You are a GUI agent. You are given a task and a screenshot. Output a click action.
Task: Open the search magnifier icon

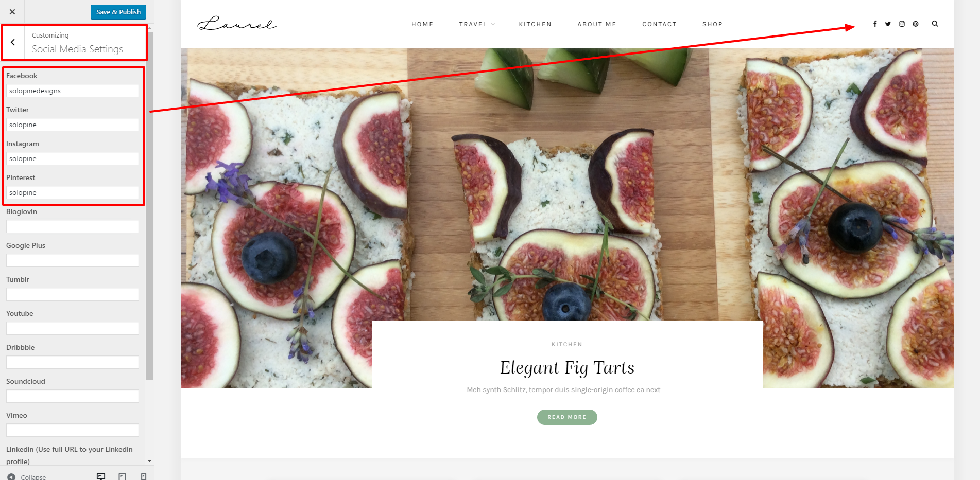[935, 24]
